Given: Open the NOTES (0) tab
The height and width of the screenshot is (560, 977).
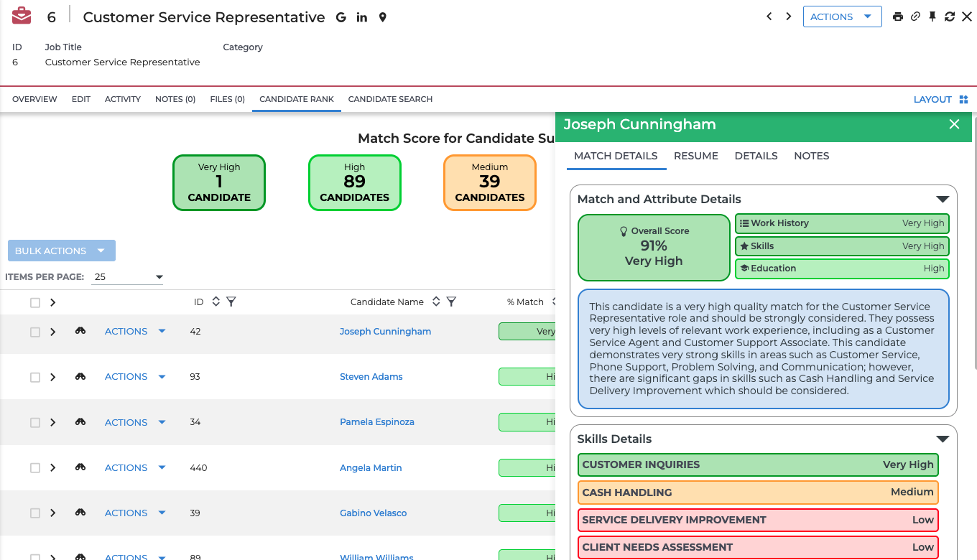Looking at the screenshot, I should pyautogui.click(x=175, y=99).
